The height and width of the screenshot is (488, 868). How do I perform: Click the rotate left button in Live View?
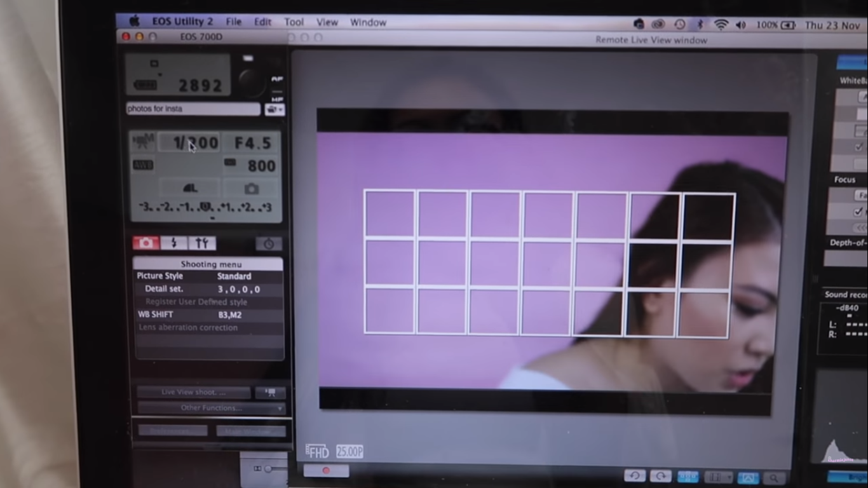635,476
